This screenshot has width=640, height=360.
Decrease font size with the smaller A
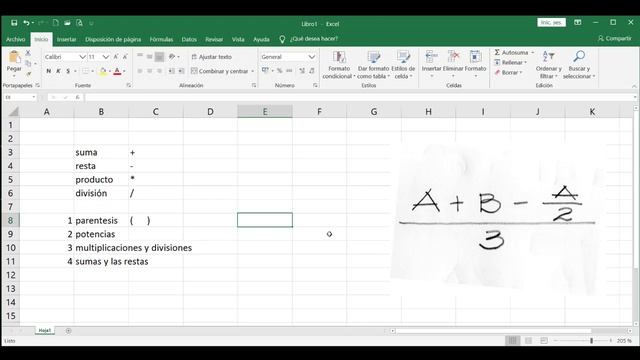[x=125, y=57]
